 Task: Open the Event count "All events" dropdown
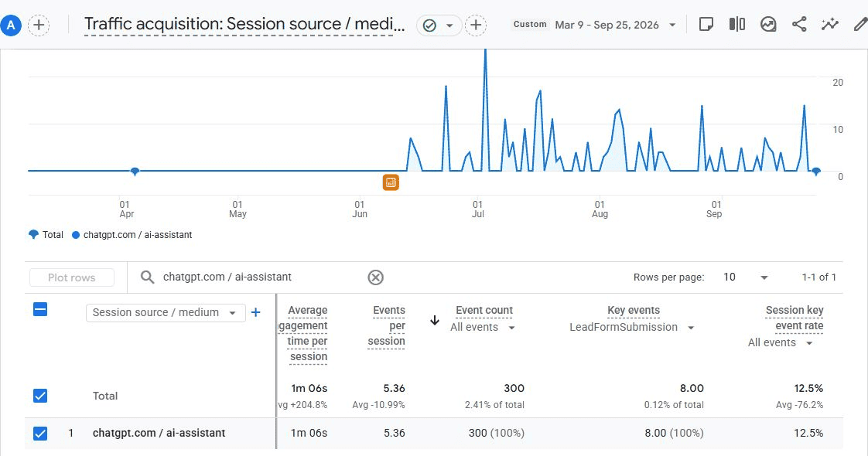click(483, 327)
